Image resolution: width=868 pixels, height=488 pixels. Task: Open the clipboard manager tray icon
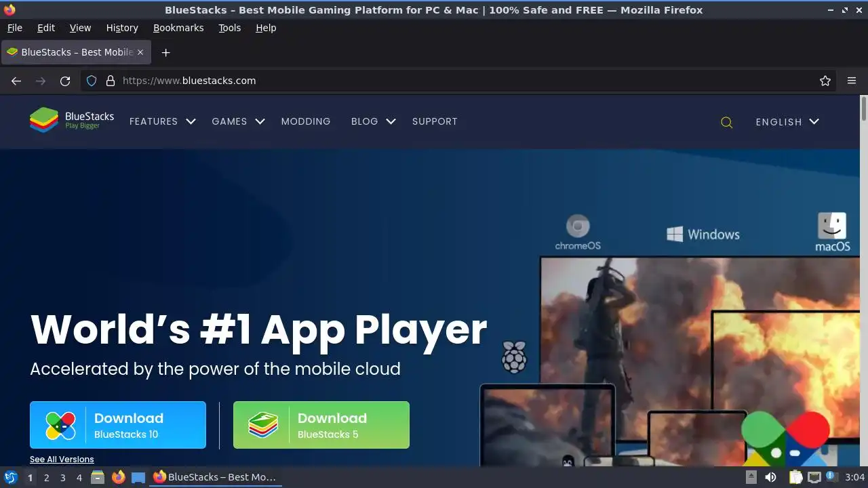795,477
